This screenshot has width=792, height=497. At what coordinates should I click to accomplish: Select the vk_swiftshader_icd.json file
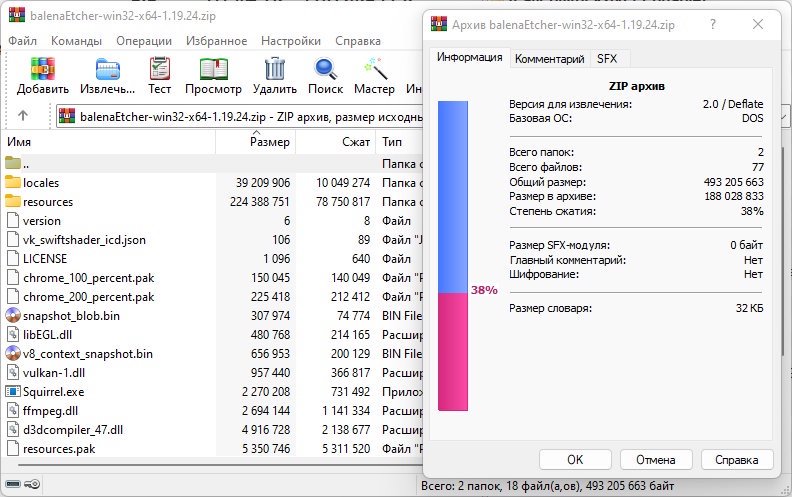click(84, 239)
